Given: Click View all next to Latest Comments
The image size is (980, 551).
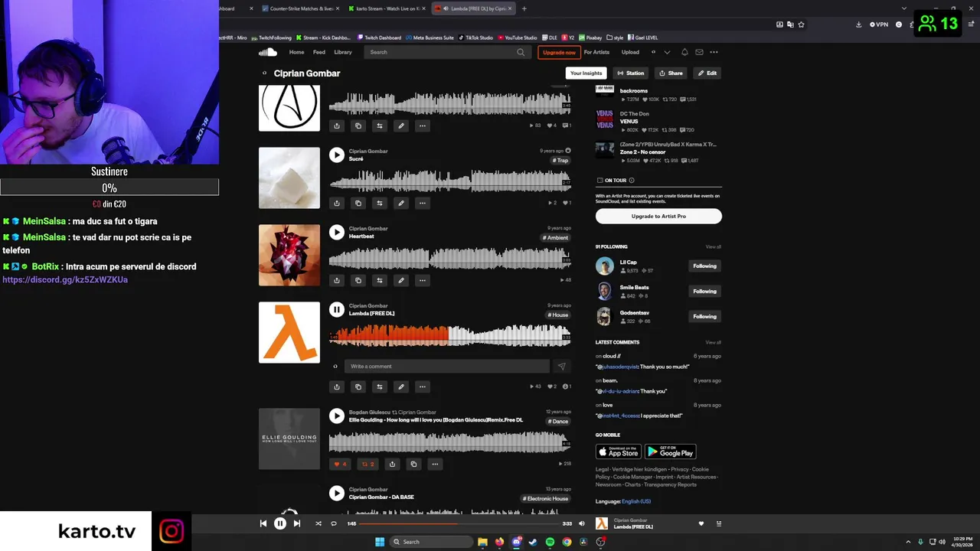Looking at the screenshot, I should coord(713,342).
